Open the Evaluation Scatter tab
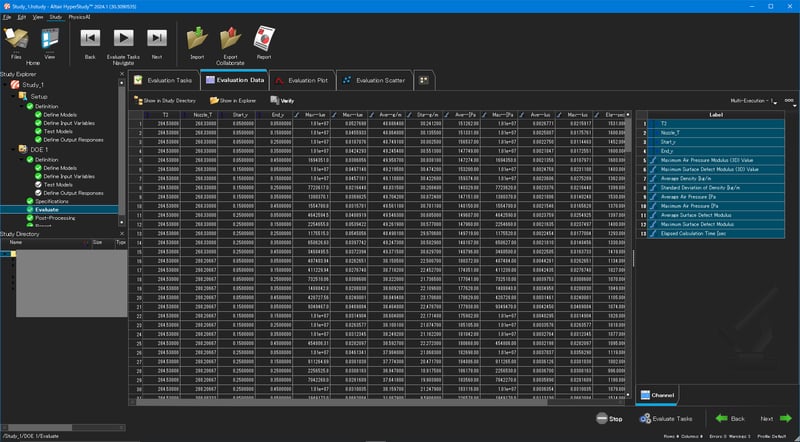The width and height of the screenshot is (800, 442). (374, 80)
